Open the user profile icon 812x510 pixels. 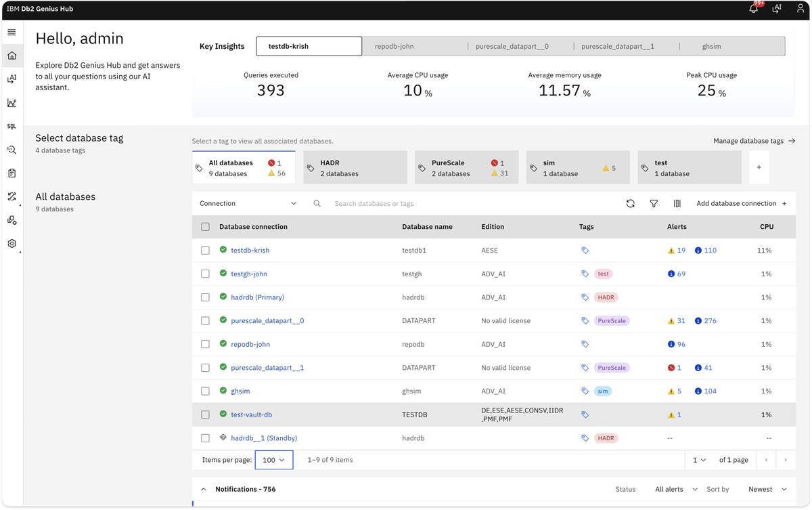[799, 9]
